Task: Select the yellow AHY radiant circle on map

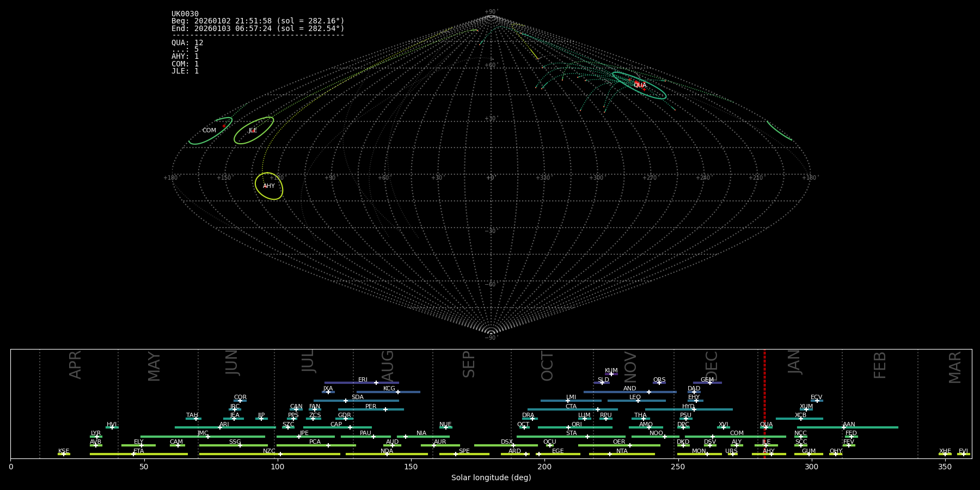Action: (x=269, y=186)
